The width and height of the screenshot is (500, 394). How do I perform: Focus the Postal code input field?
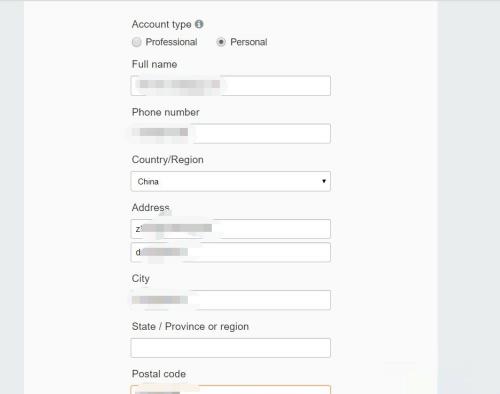click(231, 390)
